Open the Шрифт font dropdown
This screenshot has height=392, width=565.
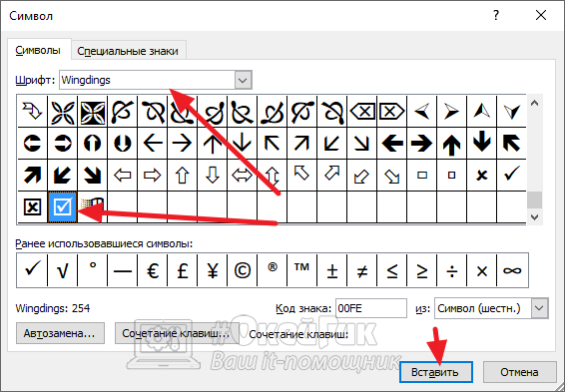point(243,80)
